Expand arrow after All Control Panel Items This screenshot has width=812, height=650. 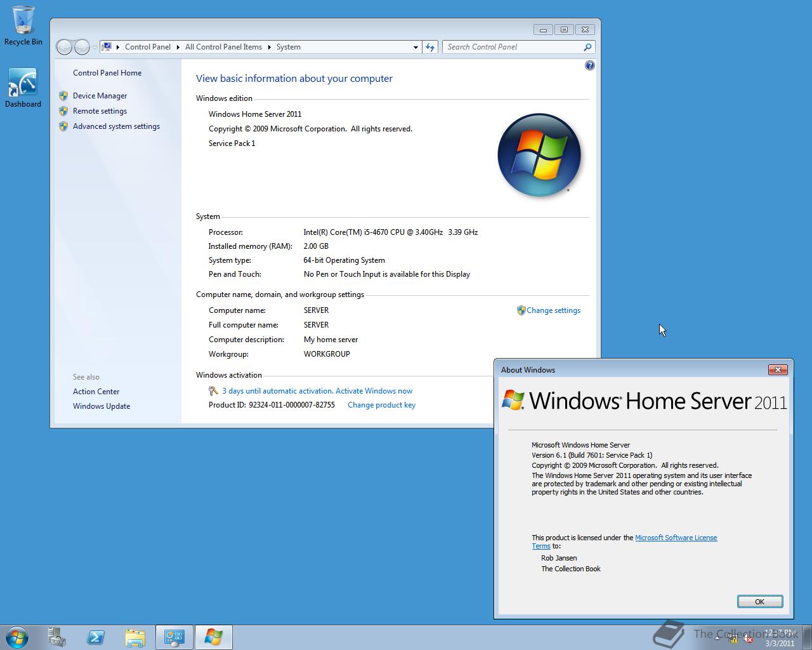270,47
